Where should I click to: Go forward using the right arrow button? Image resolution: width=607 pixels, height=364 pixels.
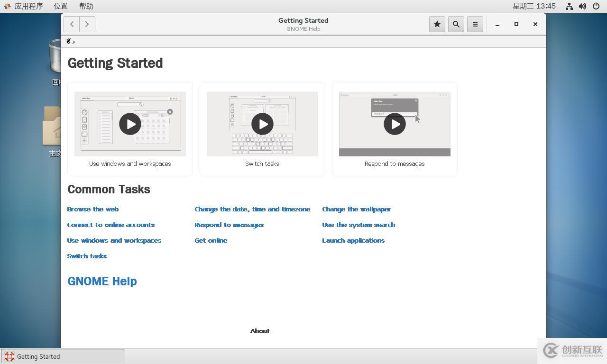coord(87,24)
